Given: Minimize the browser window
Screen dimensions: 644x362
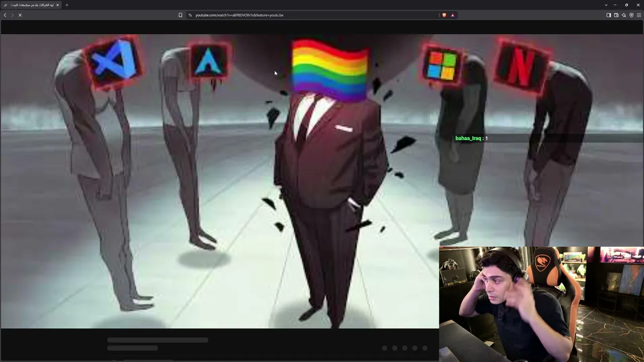Looking at the screenshot, I should coord(615,5).
